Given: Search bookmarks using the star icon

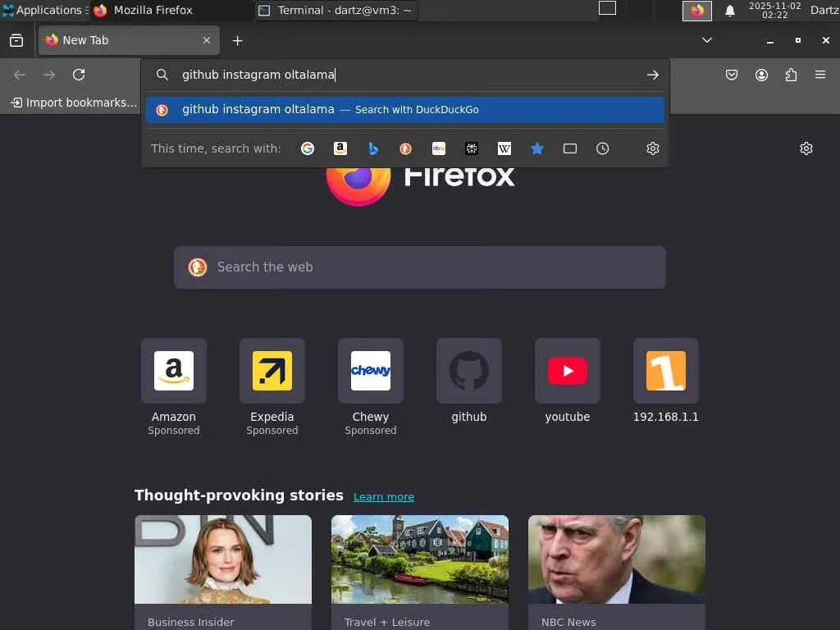Looking at the screenshot, I should [536, 148].
